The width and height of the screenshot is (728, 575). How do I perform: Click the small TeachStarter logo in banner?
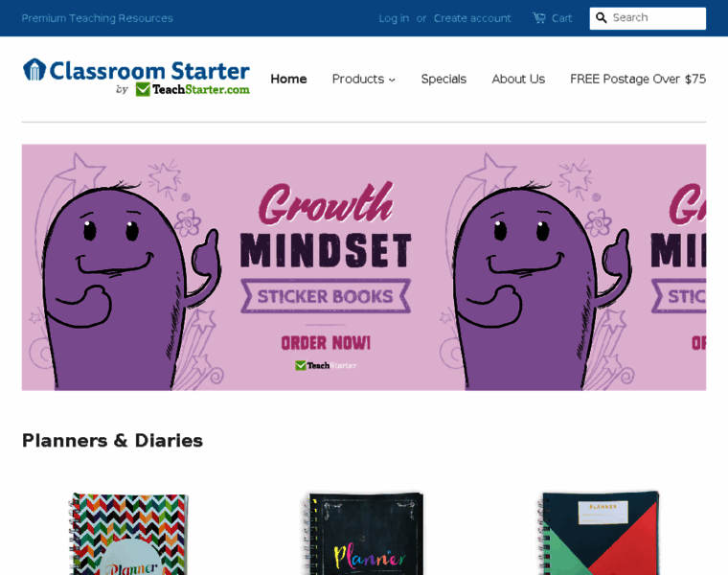(326, 365)
